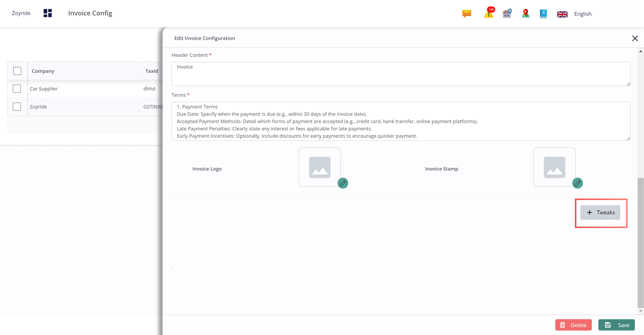Open the orange envelope messages icon
The width and height of the screenshot is (644, 335).
[x=467, y=13]
